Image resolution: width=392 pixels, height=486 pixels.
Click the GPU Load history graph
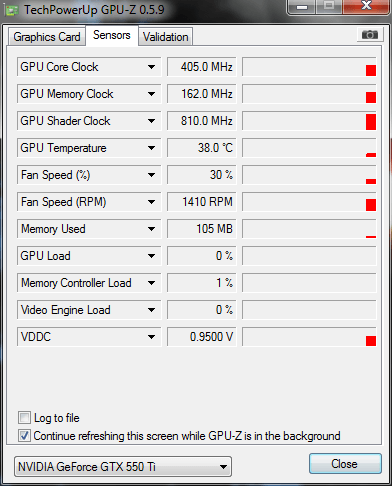[309, 256]
